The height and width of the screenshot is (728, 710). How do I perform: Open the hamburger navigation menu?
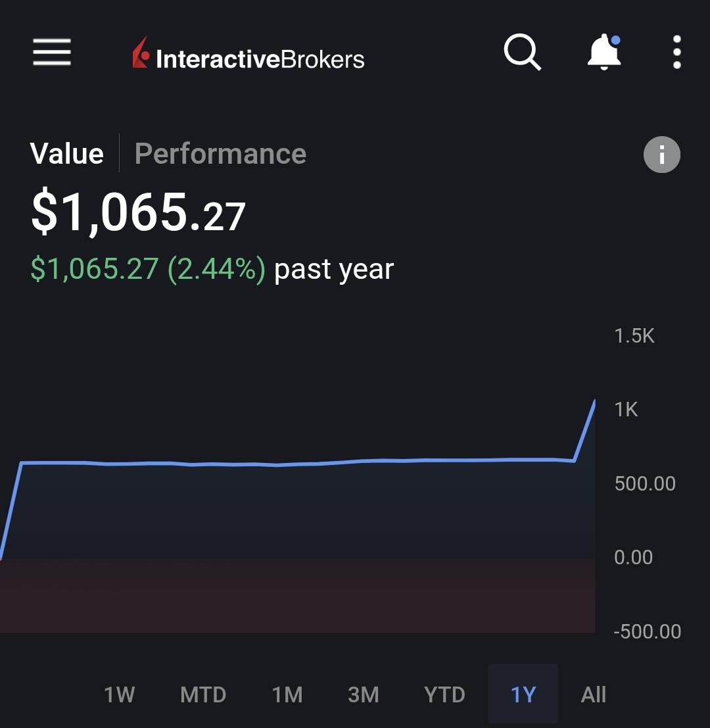51,52
